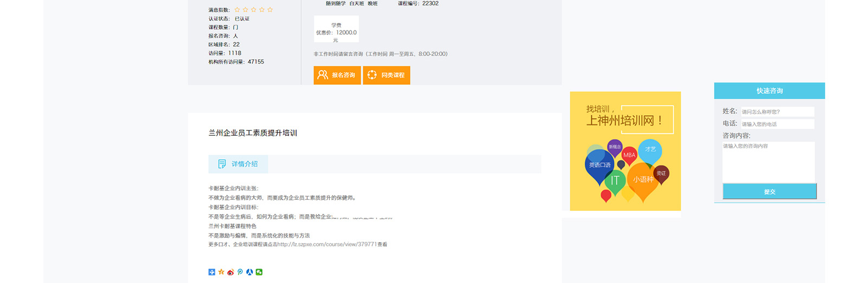The height and width of the screenshot is (283, 868).
Task: Open 同类课程 similar courses button
Action: click(x=386, y=75)
